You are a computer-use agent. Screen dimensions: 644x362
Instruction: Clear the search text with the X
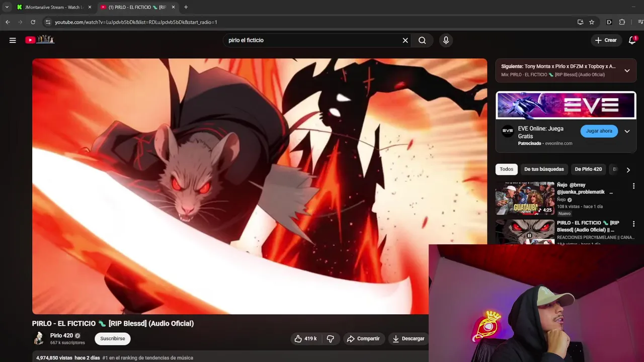point(405,40)
